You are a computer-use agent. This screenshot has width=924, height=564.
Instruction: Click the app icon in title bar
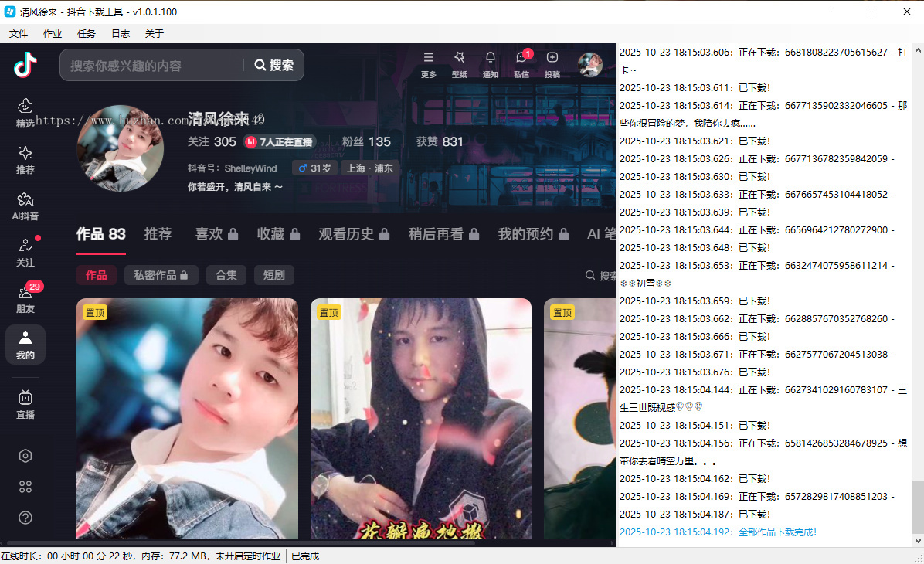click(10, 12)
